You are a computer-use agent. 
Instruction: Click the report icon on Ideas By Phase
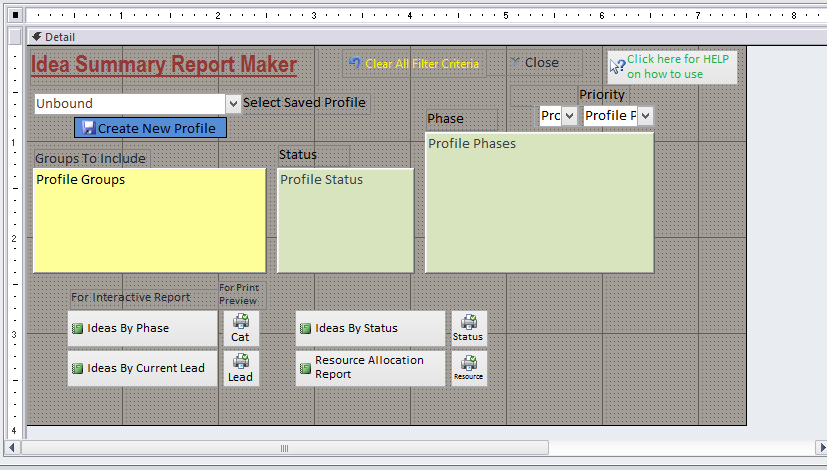point(78,329)
